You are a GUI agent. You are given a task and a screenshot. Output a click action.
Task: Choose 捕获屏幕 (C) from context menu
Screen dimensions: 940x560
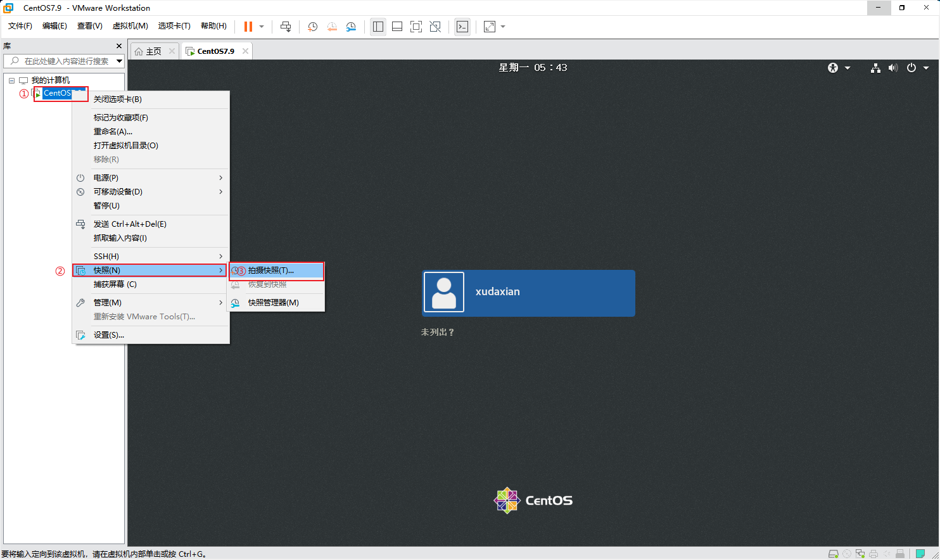(151, 284)
